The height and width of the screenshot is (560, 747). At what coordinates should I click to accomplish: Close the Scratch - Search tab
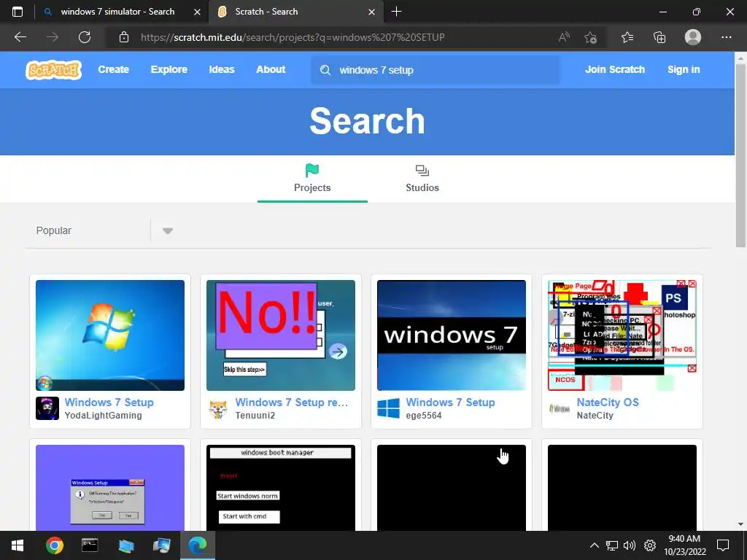click(x=371, y=12)
